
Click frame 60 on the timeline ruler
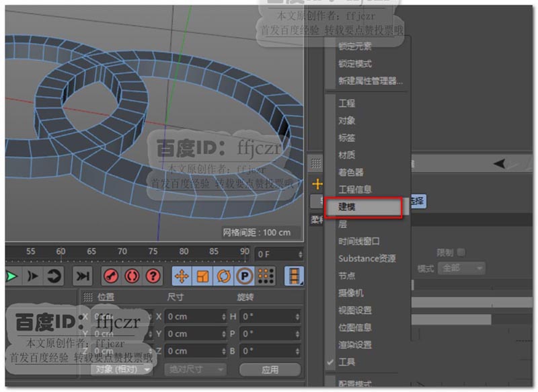61,251
